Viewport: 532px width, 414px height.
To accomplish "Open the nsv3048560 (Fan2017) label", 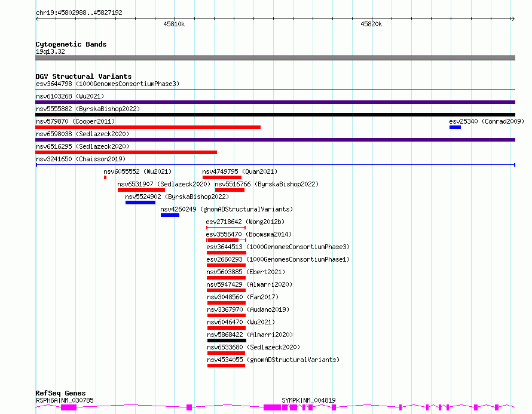I will pyautogui.click(x=243, y=297).
